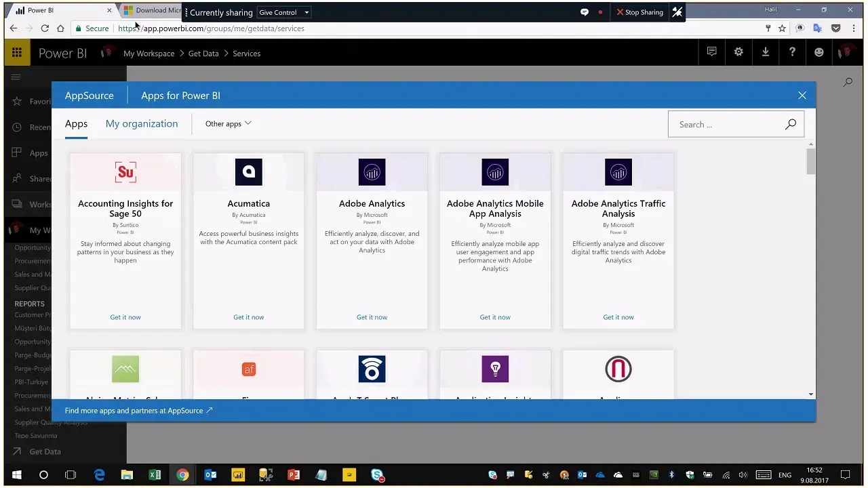Screen dimensions: 868x488
Task: Click Stop Sharing button
Action: [x=639, y=12]
